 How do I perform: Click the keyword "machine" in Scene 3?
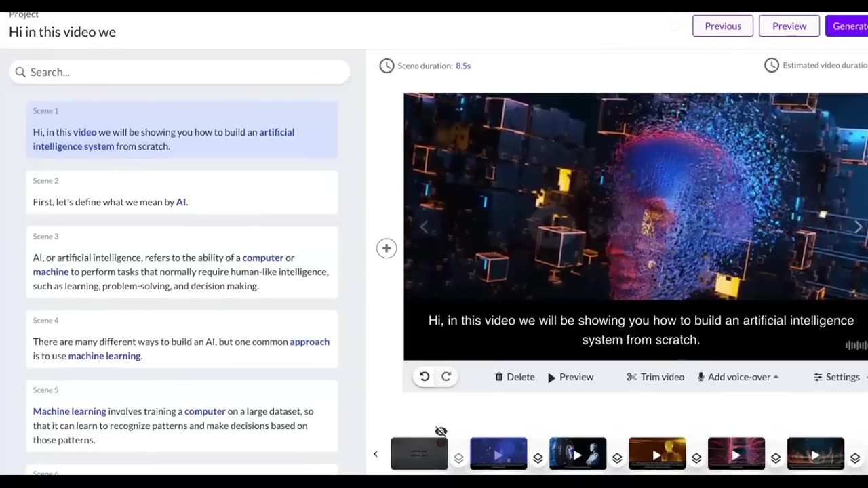coord(51,272)
